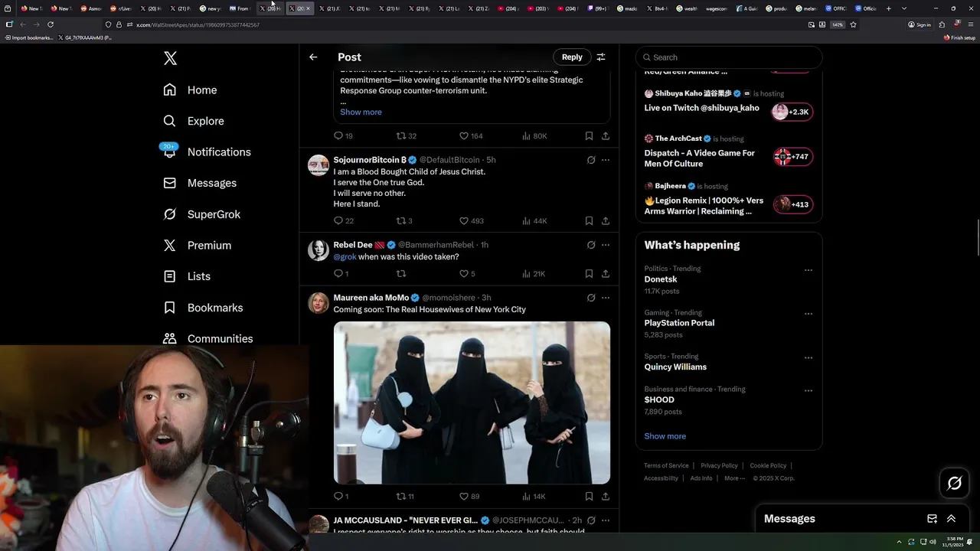Viewport: 980px width, 551px height.
Task: Open more options on Rebel Dee post
Action: [x=605, y=245]
